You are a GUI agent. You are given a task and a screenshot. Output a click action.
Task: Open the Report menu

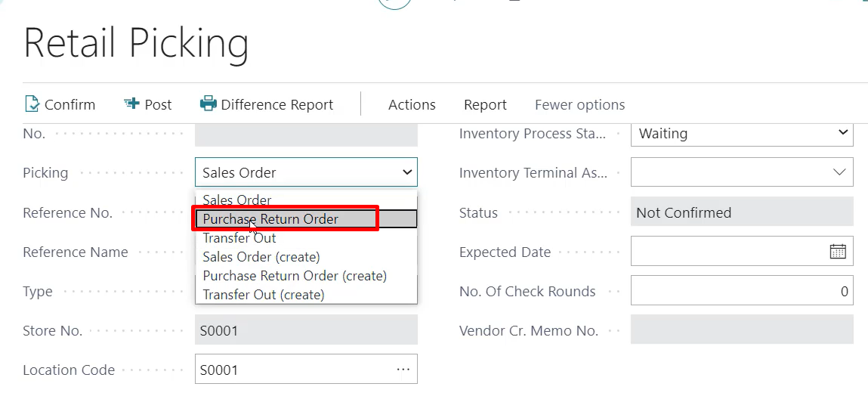pos(485,105)
